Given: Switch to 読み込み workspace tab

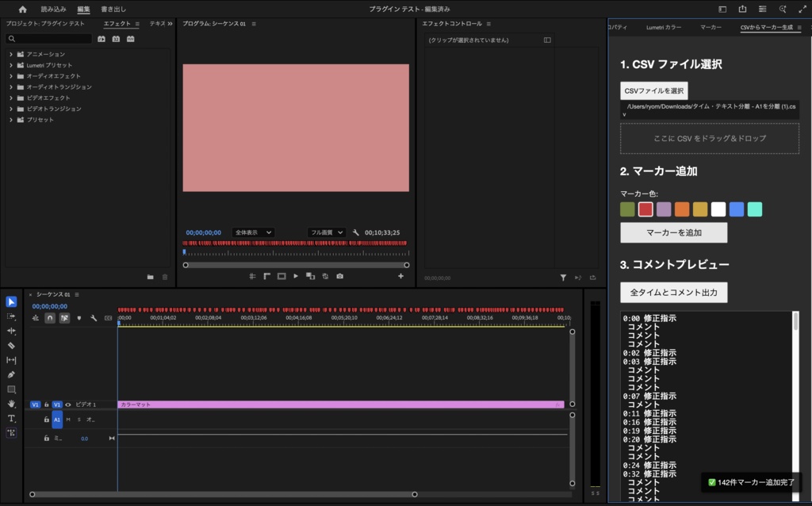Looking at the screenshot, I should [53, 9].
